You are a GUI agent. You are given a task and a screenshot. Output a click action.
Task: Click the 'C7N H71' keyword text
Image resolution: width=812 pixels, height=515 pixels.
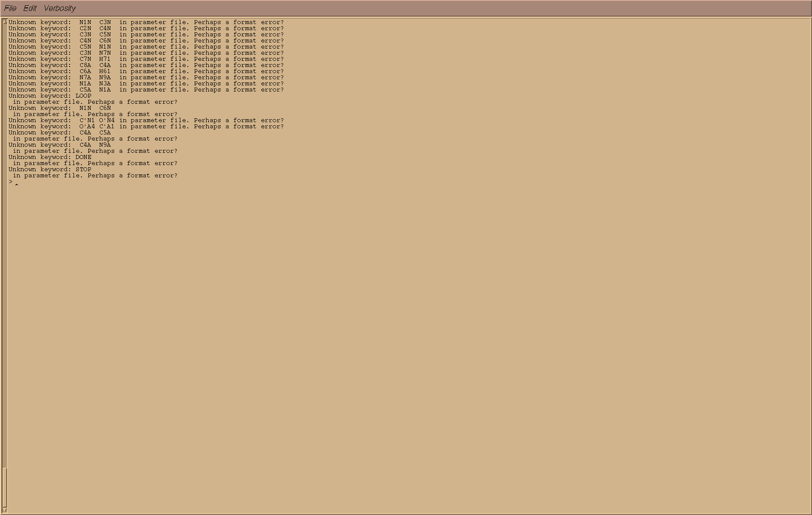(95, 59)
